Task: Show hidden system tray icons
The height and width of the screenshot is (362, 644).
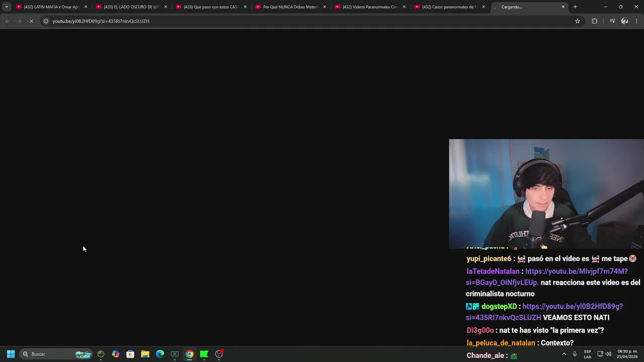Action: [x=564, y=354]
